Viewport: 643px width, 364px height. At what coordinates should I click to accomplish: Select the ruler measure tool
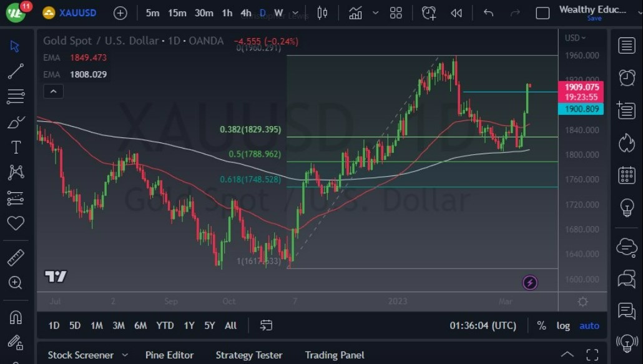(16, 257)
